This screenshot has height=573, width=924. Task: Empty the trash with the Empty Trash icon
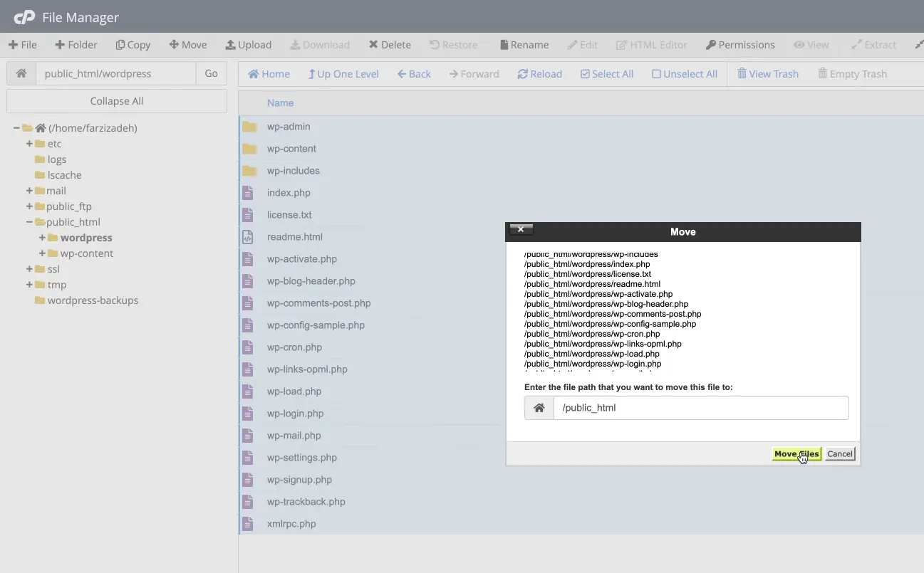coord(852,73)
